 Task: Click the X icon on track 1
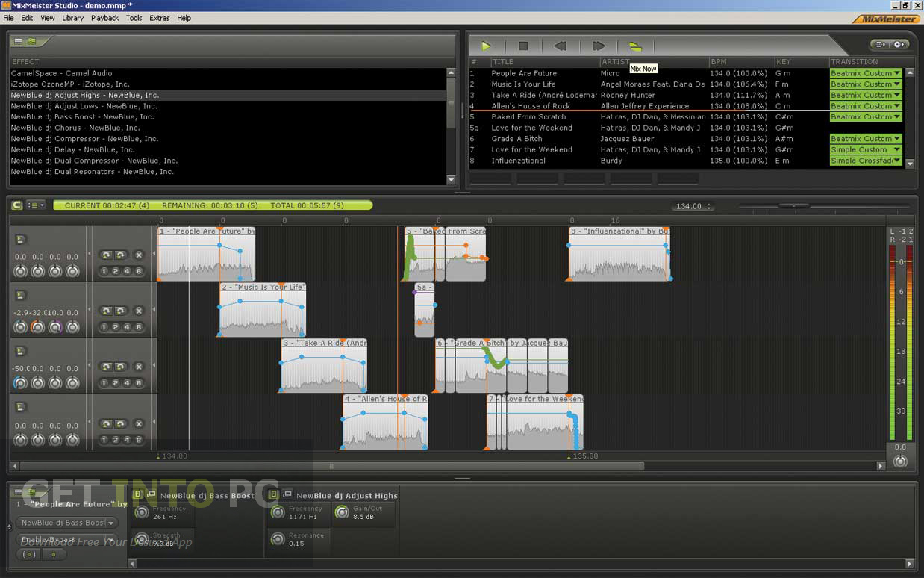pos(139,255)
